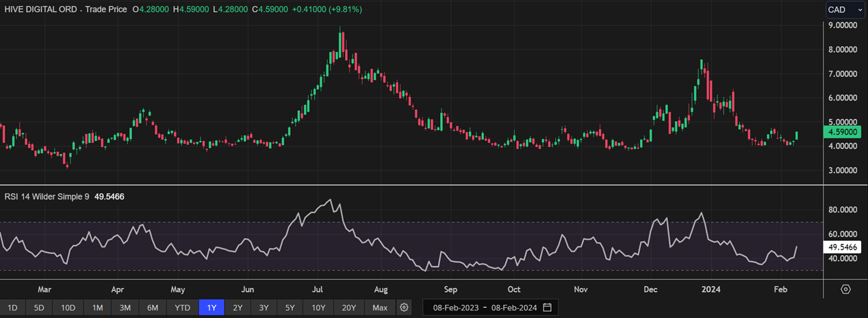Click the active 1Y range button

coord(212,308)
